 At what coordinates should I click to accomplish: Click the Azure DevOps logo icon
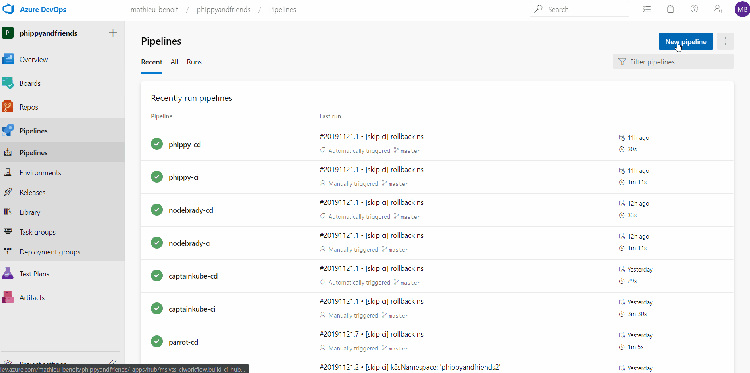9,9
